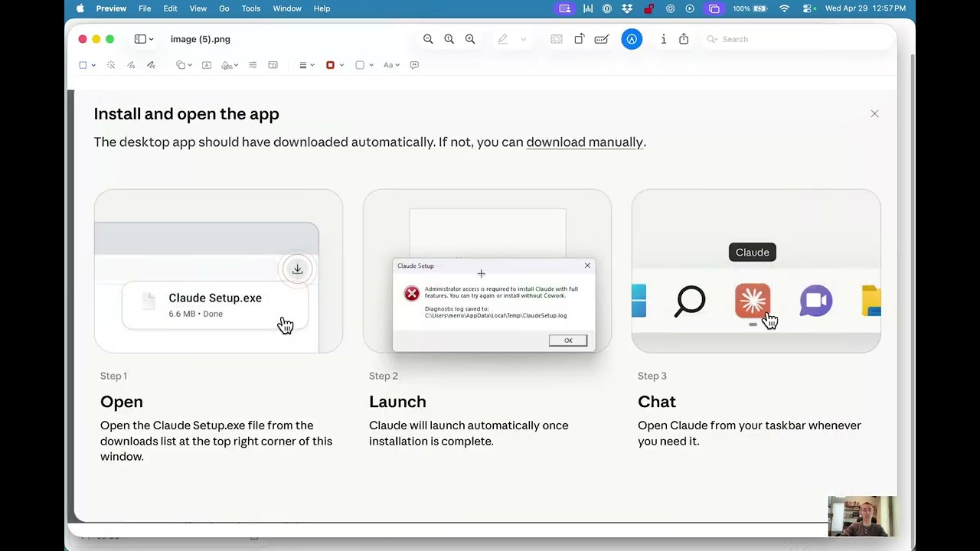The image size is (980, 551).
Task: Click the Dropbox menu bar icon
Action: (628, 8)
